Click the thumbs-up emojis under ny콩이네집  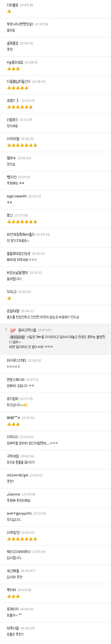(13, 68)
